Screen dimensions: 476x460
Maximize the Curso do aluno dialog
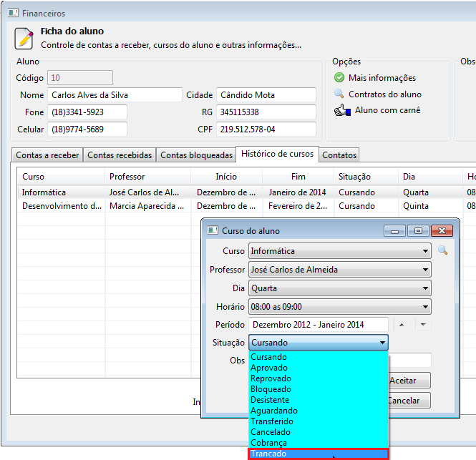point(418,231)
